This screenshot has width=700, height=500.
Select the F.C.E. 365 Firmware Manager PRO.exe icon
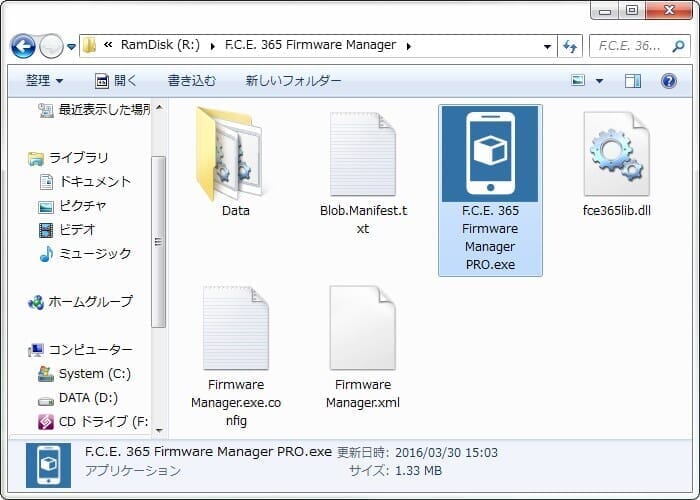[x=490, y=154]
